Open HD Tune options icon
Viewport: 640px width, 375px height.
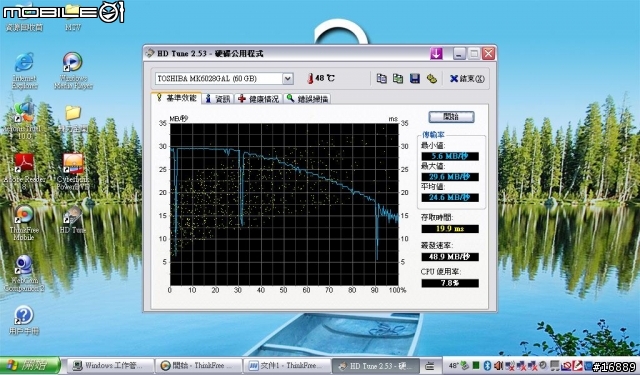pyautogui.click(x=431, y=78)
